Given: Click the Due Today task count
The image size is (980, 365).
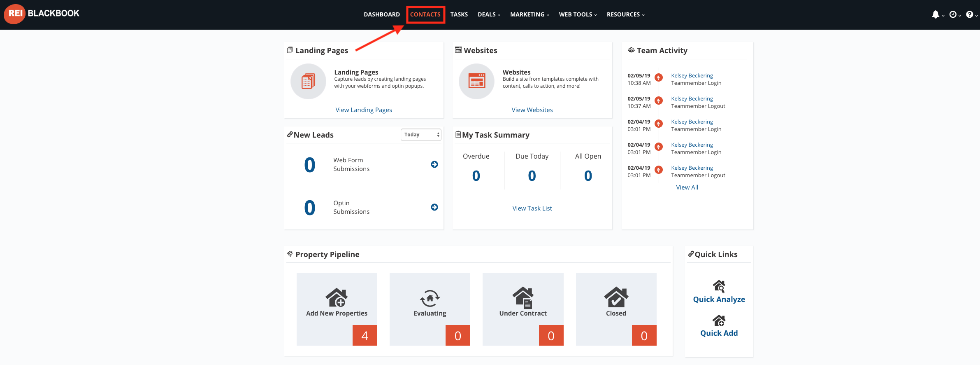Looking at the screenshot, I should (x=532, y=176).
